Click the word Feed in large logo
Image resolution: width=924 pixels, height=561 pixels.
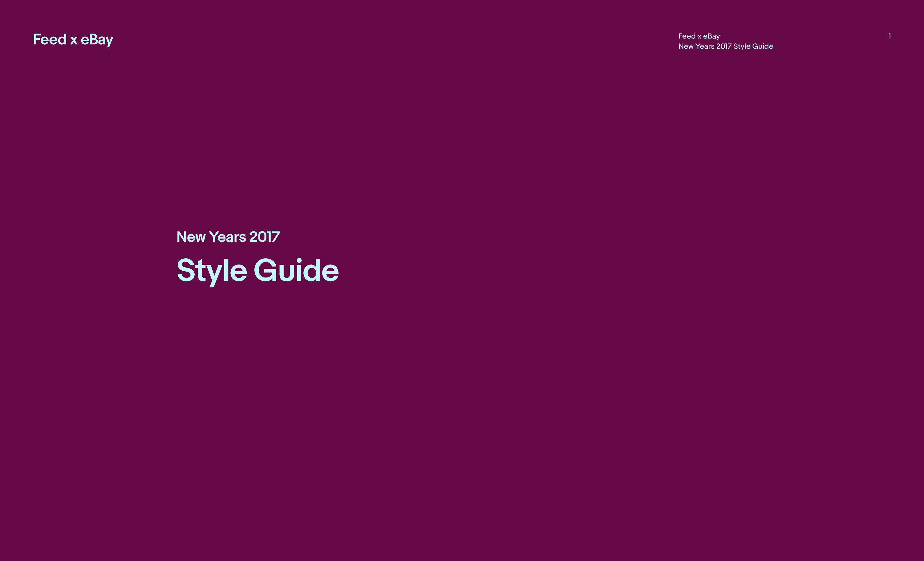pos(50,39)
